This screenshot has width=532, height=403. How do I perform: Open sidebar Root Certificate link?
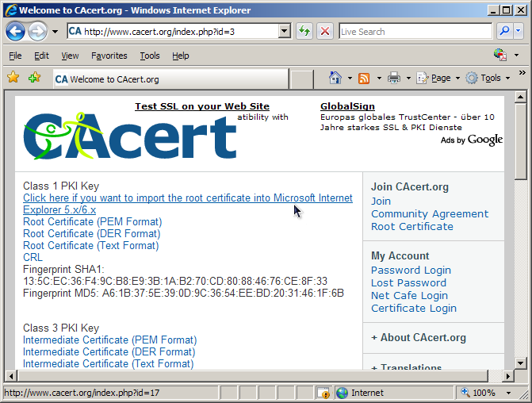click(x=412, y=226)
